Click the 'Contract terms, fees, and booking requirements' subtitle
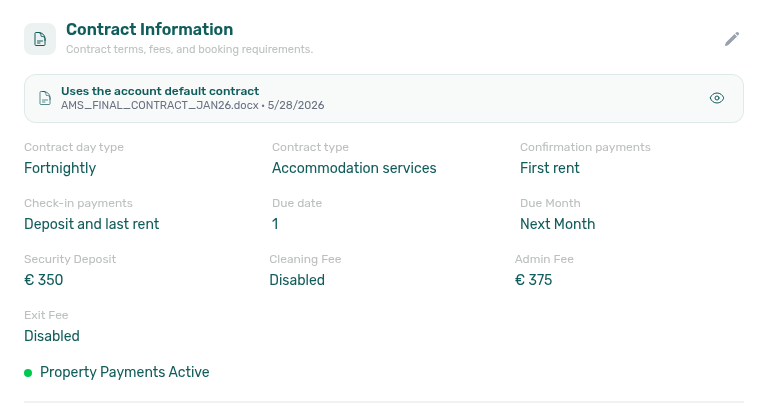Viewport: 768px width, 403px height. pyautogui.click(x=189, y=49)
